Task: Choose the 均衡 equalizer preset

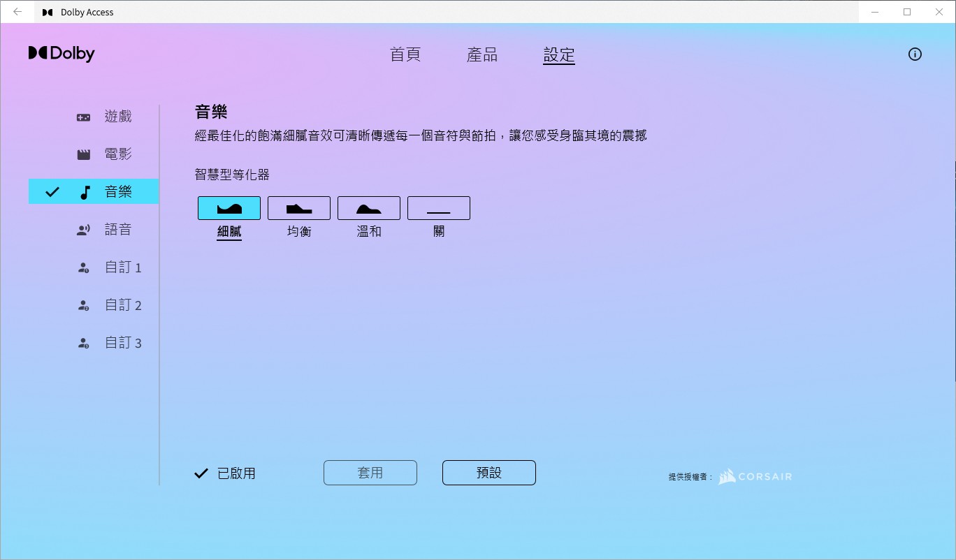Action: (x=299, y=208)
